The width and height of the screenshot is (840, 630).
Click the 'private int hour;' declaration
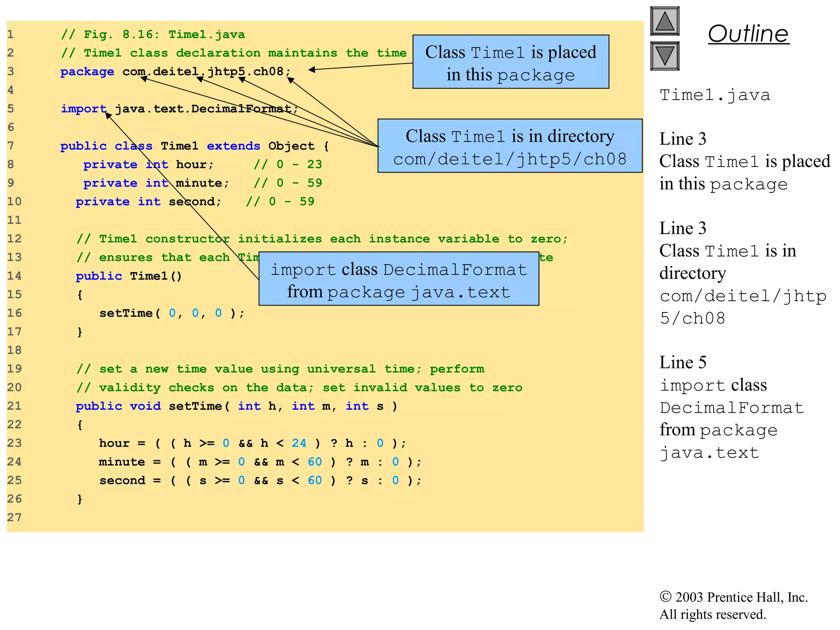(148, 164)
